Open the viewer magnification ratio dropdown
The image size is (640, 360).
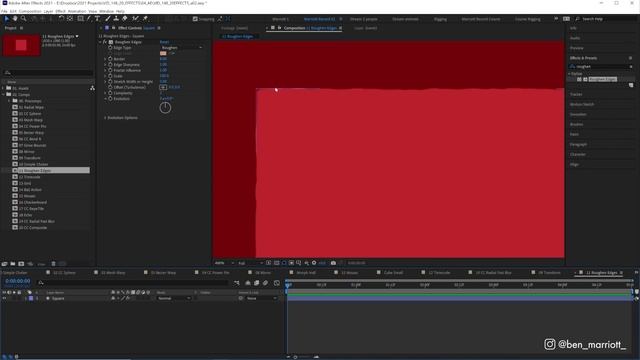pos(224,263)
